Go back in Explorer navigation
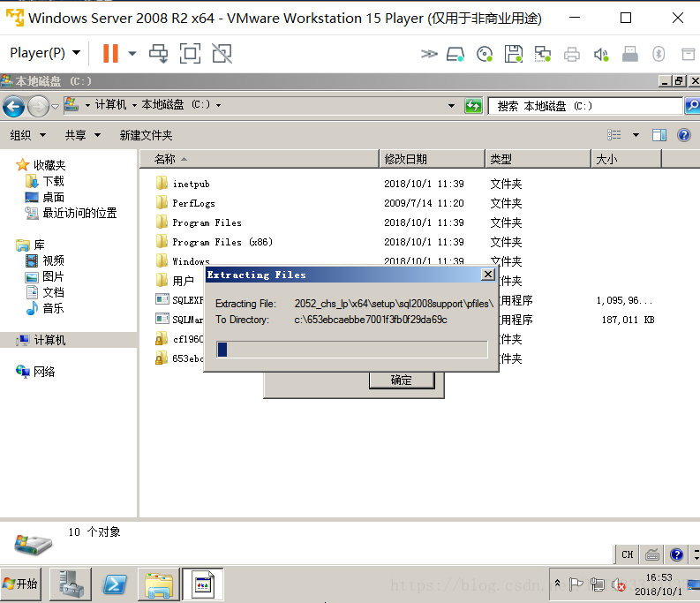 [x=14, y=107]
